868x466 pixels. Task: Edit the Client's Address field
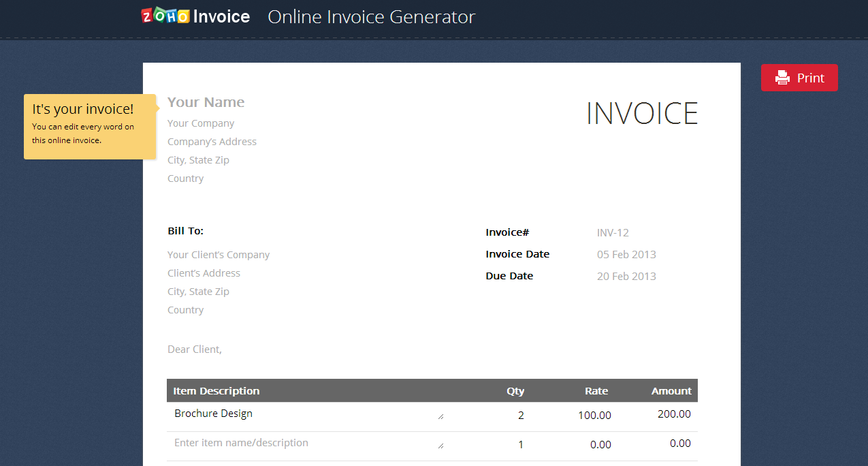click(x=204, y=273)
